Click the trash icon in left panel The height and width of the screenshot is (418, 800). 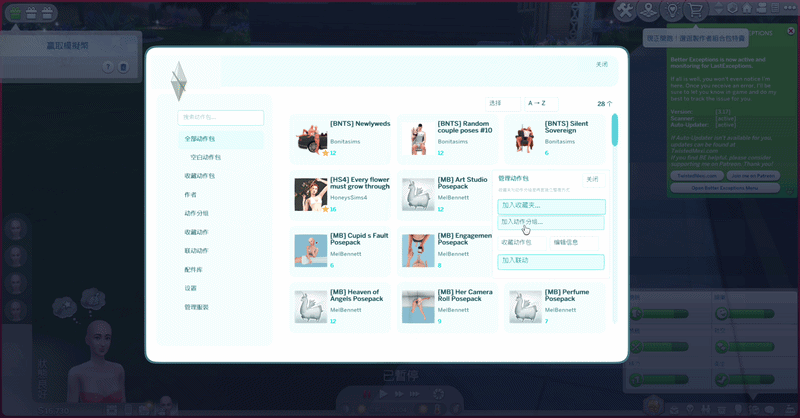point(123,67)
